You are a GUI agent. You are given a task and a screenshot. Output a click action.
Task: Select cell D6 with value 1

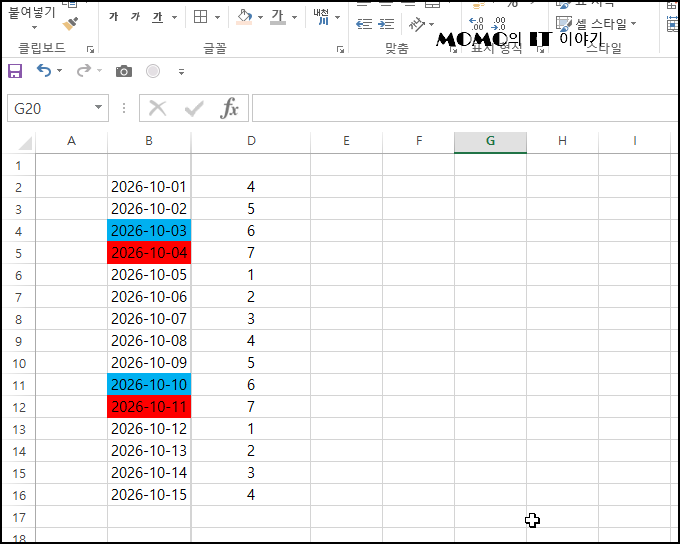pos(251,275)
